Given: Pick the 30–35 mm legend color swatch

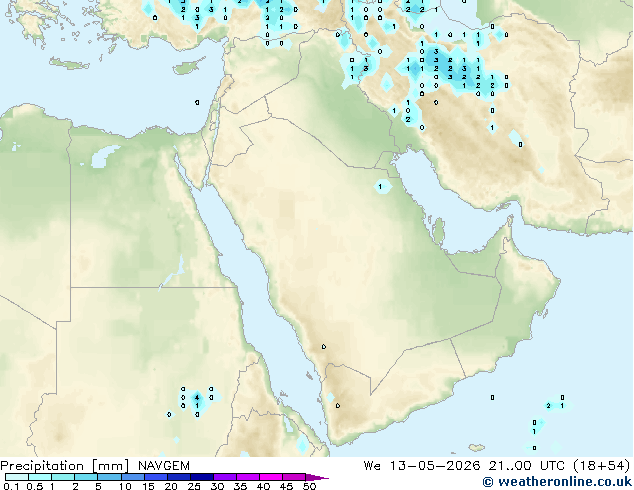Looking at the screenshot, I should [224, 477].
